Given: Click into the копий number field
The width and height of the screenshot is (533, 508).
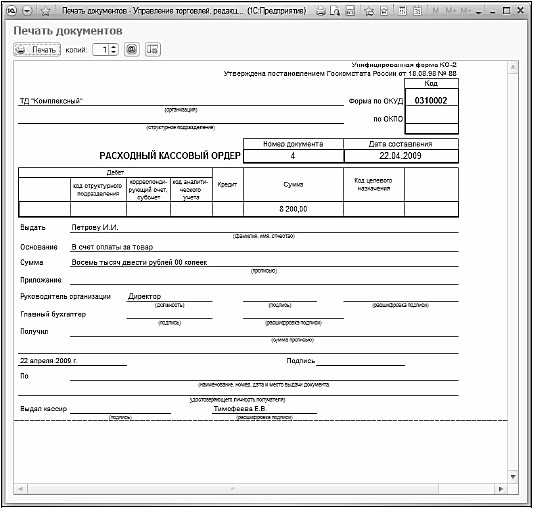Looking at the screenshot, I should pyautogui.click(x=102, y=50).
